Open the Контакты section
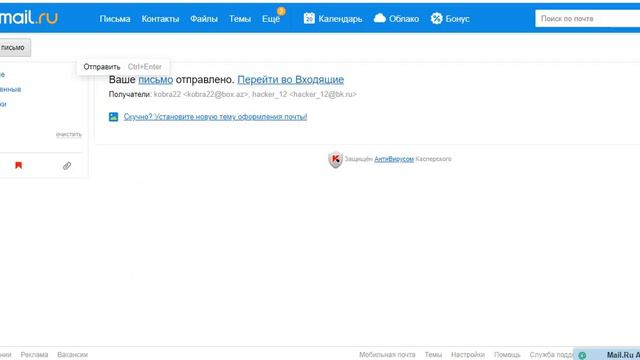This screenshot has height=360, width=640. pyautogui.click(x=160, y=19)
